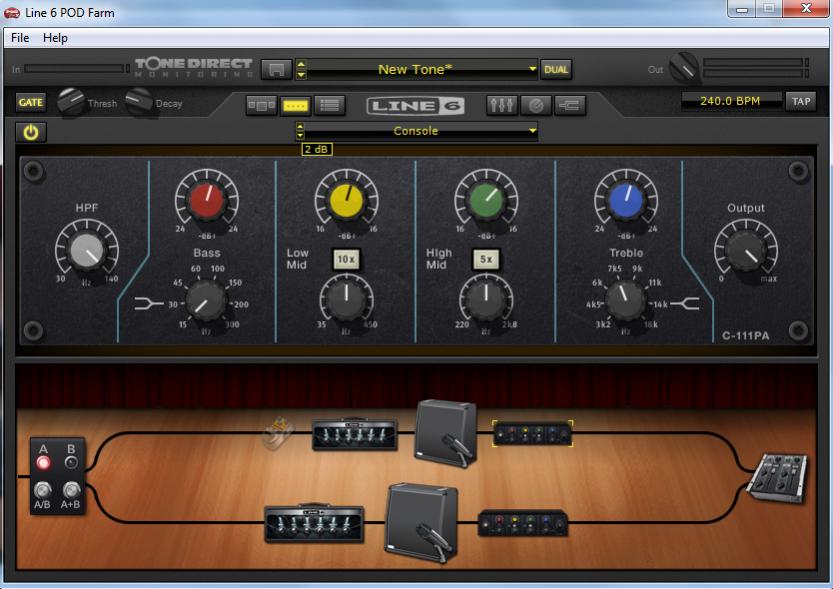Select the amp head on the lower signal path
The image size is (833, 589).
pos(314,523)
